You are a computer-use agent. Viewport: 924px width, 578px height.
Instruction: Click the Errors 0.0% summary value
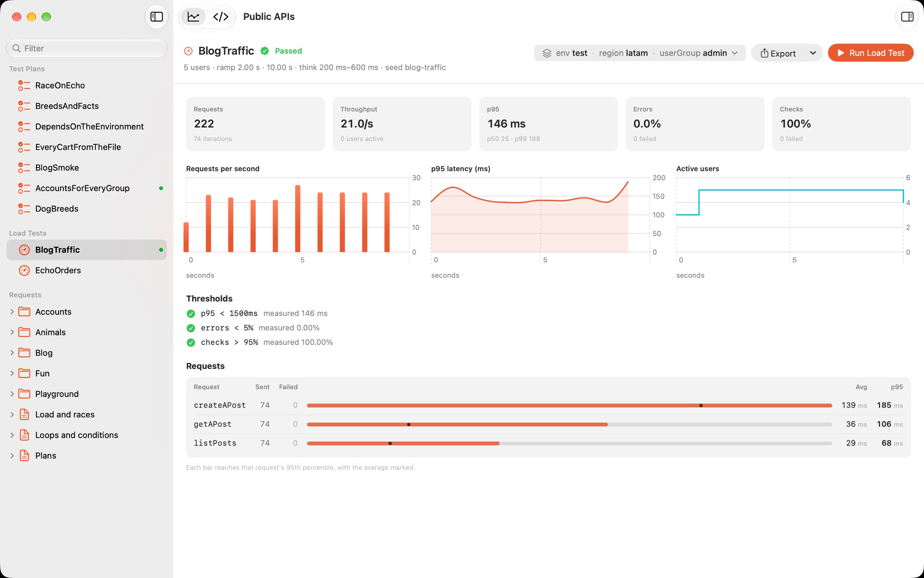click(647, 124)
